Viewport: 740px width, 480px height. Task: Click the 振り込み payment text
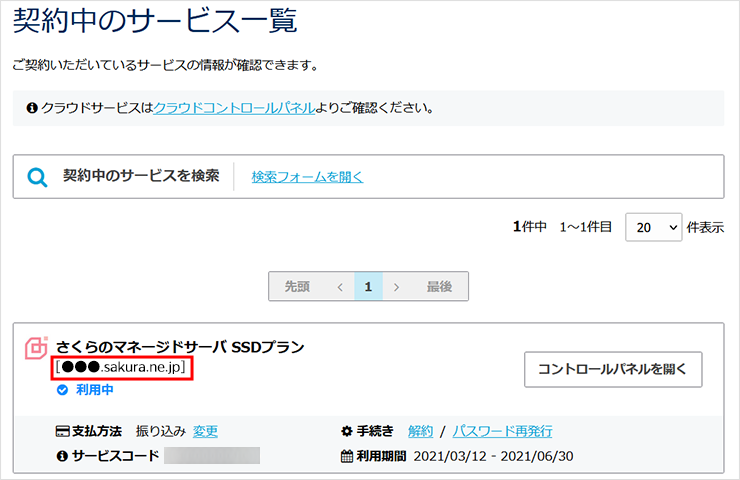pyautogui.click(x=161, y=431)
